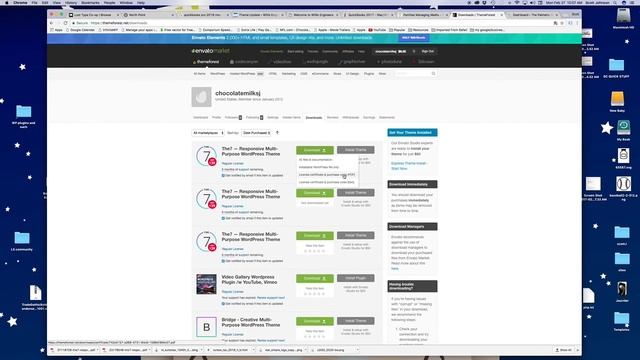Open the All marketplaces dropdown
The height and width of the screenshot is (360, 640).
tap(208, 133)
